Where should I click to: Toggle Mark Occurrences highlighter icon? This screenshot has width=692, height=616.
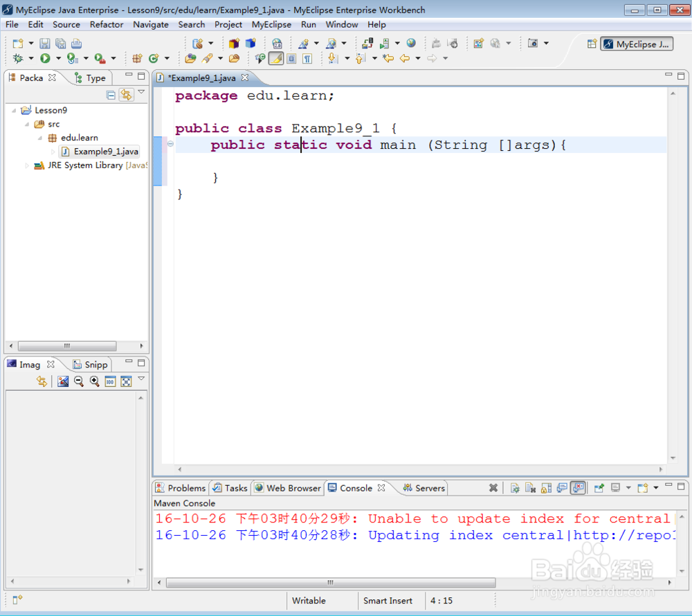[276, 58]
